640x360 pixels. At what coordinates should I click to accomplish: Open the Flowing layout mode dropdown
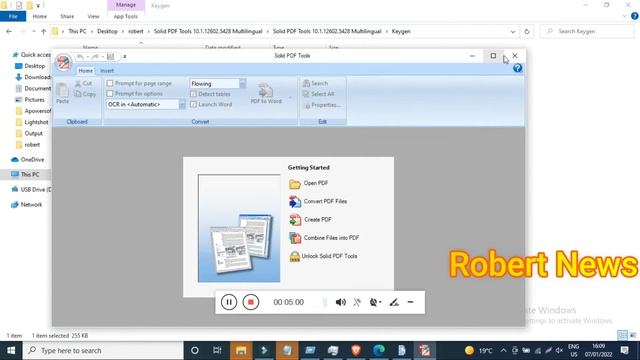point(242,84)
